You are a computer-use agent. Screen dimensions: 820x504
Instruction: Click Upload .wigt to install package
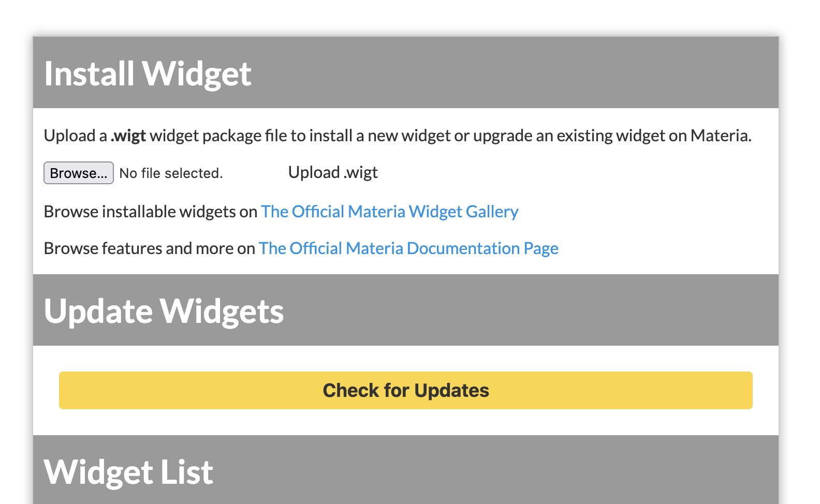pos(333,172)
